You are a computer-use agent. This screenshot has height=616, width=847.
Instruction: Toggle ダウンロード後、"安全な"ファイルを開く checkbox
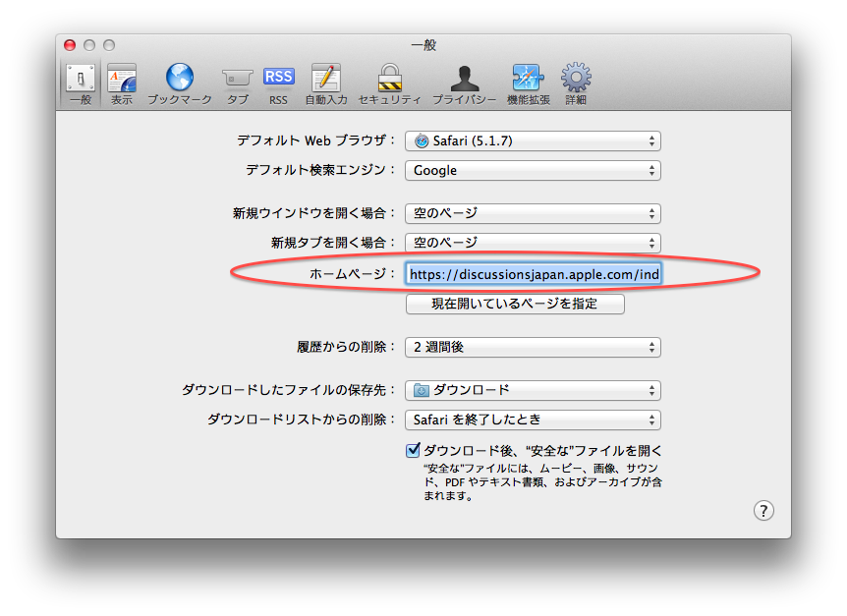coord(413,450)
